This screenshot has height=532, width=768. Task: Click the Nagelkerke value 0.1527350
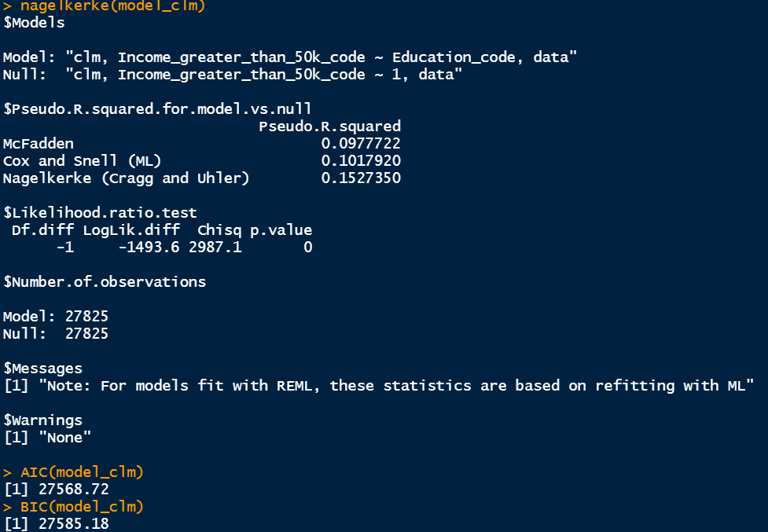click(x=361, y=178)
